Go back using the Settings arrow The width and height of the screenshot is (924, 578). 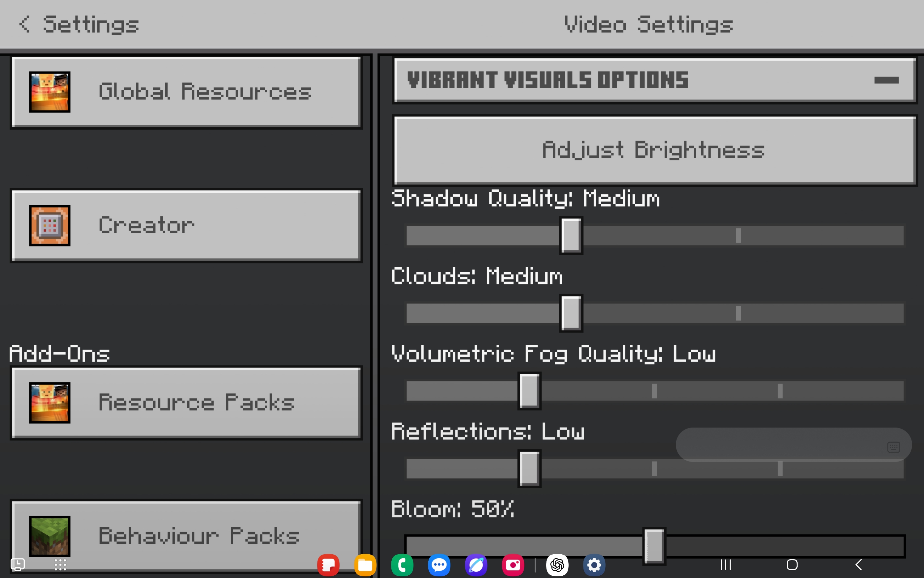(24, 24)
